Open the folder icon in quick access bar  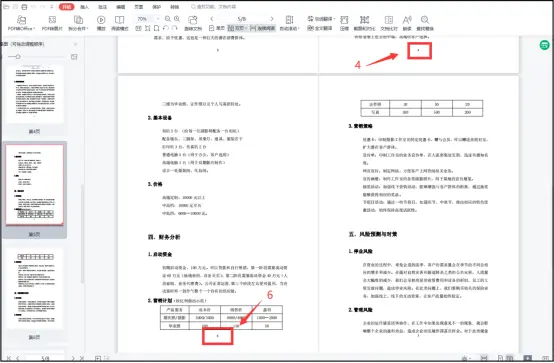(x=6, y=7)
